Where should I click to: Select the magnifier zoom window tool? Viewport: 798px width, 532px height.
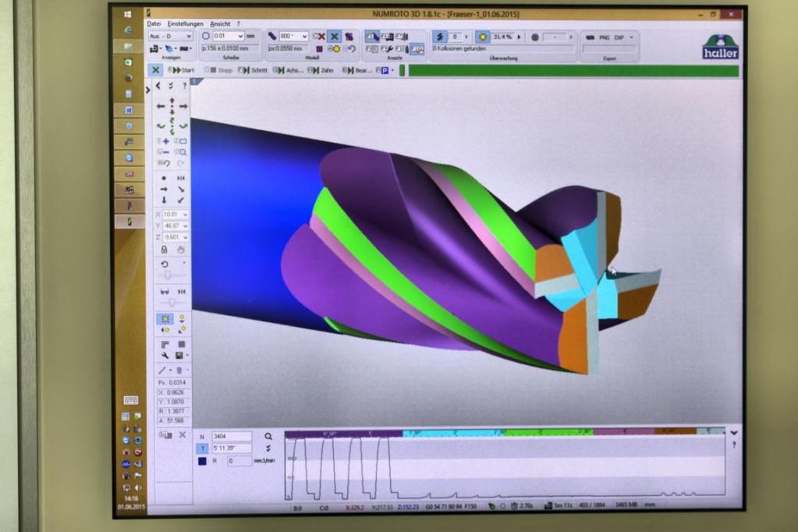(181, 151)
